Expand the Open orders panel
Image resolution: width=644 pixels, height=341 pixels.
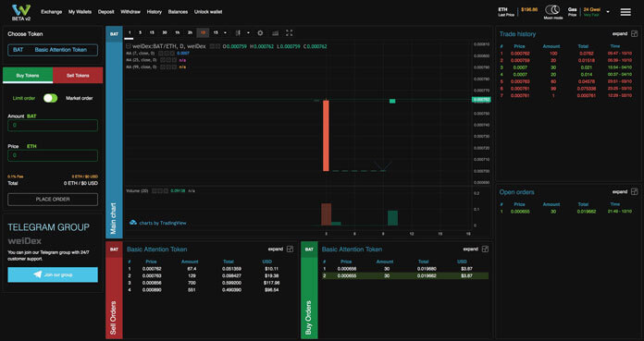click(x=620, y=191)
